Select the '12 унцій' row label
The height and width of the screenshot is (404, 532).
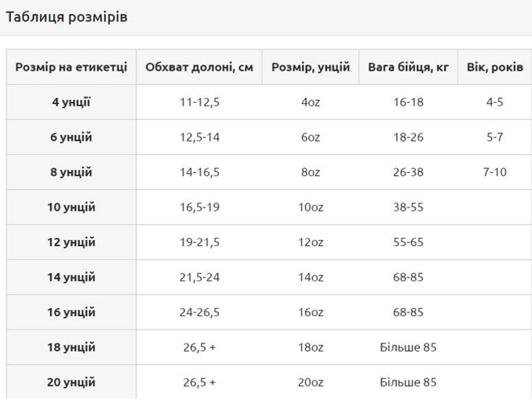tap(72, 242)
